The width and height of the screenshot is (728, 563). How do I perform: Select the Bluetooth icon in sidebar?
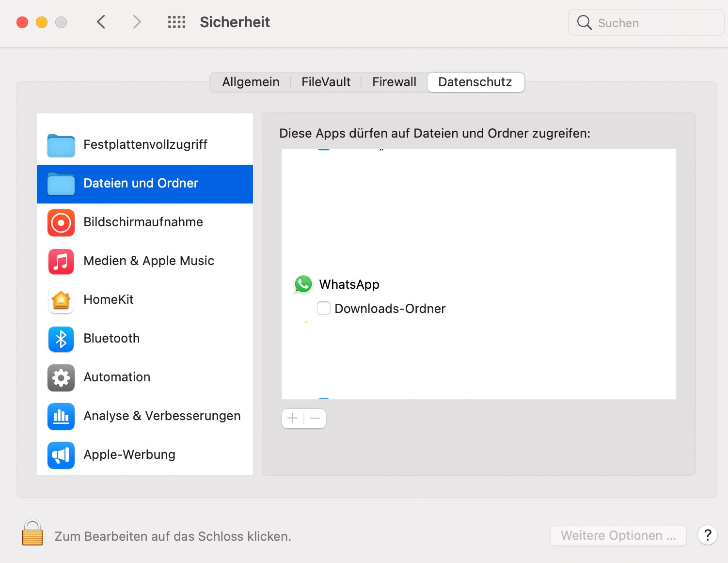point(61,339)
